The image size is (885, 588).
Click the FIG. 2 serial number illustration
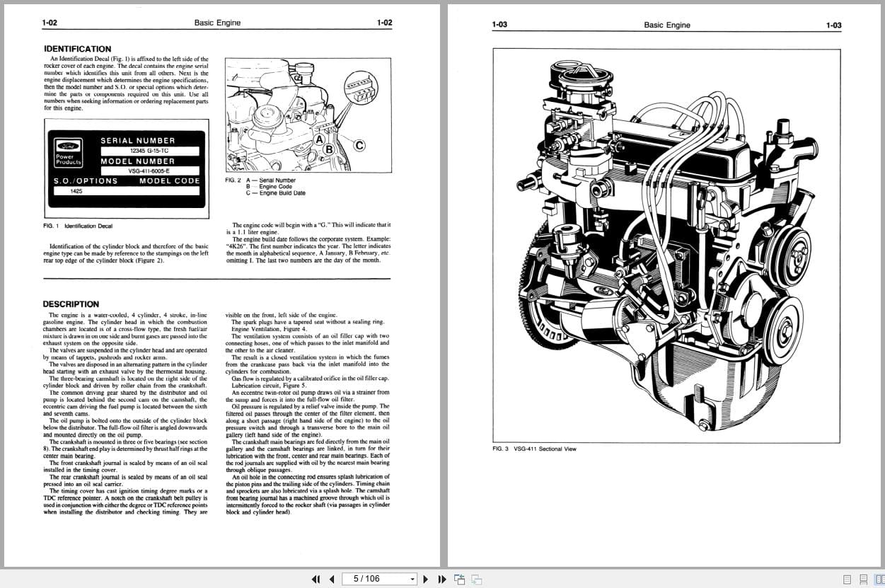tap(308, 115)
